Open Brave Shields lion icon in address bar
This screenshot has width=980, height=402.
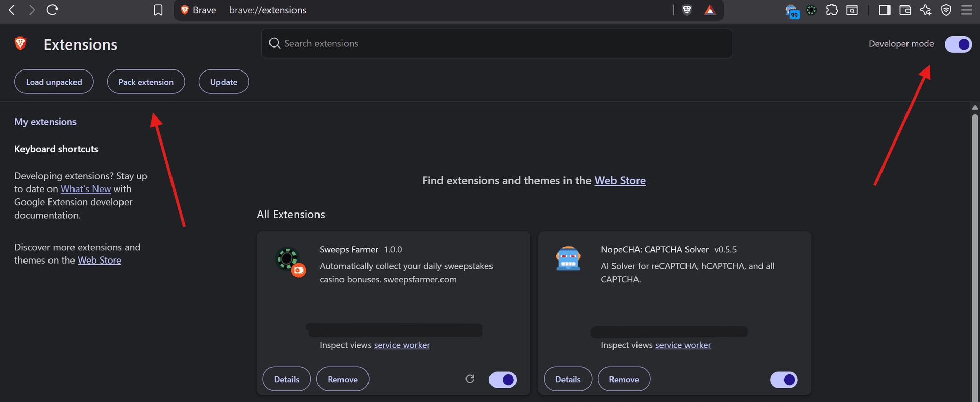coord(687,10)
